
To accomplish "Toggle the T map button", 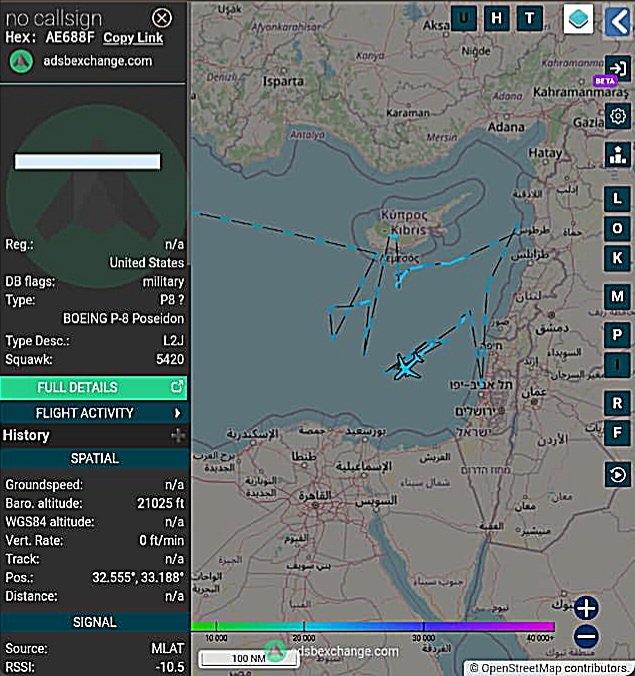I will (529, 18).
